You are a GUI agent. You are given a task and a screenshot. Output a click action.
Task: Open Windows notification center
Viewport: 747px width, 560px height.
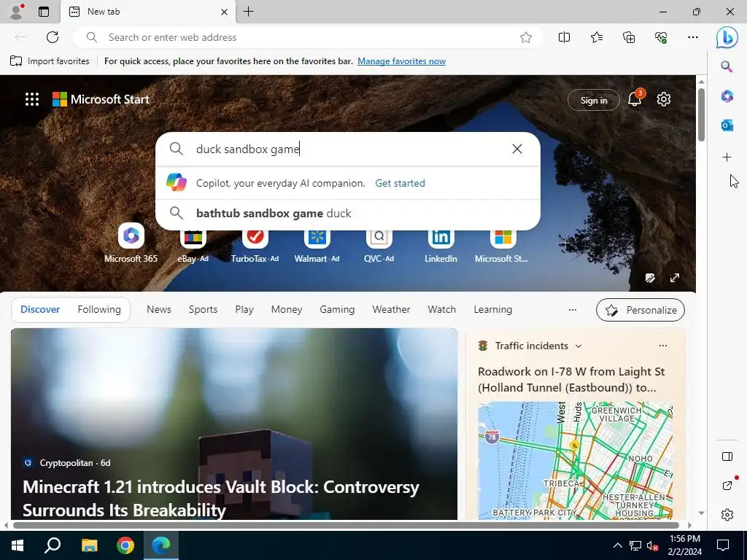coord(723,545)
